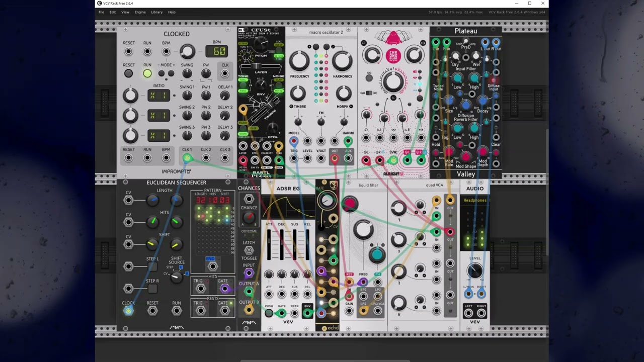Flip the LATCH/TOGGLE switch on Chances
644x362 pixels.
(249, 250)
